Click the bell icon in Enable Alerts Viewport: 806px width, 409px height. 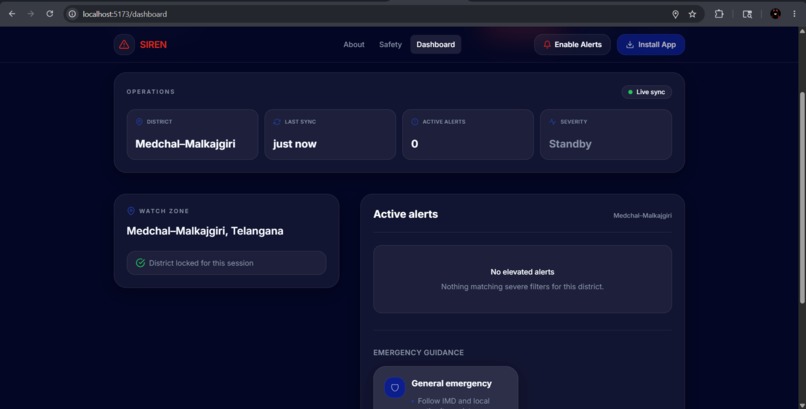(x=547, y=45)
